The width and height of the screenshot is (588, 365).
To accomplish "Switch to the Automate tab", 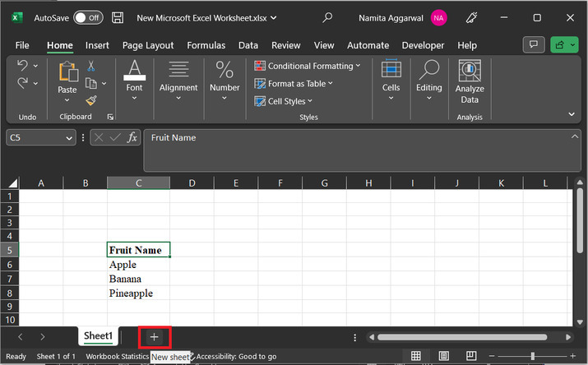I will [368, 45].
